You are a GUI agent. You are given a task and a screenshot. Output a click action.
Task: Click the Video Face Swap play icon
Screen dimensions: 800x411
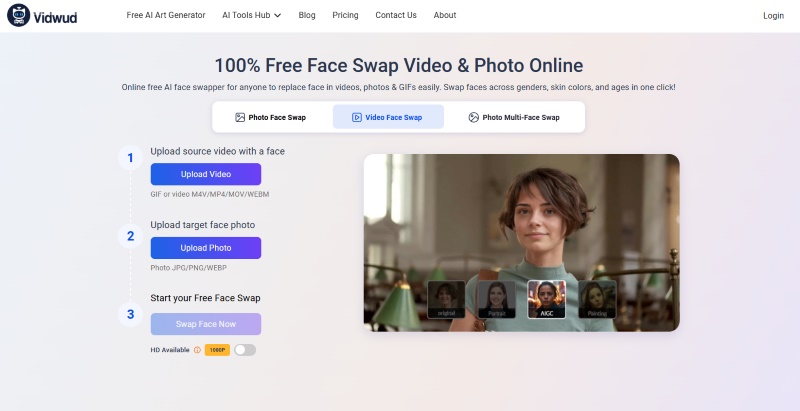[357, 117]
